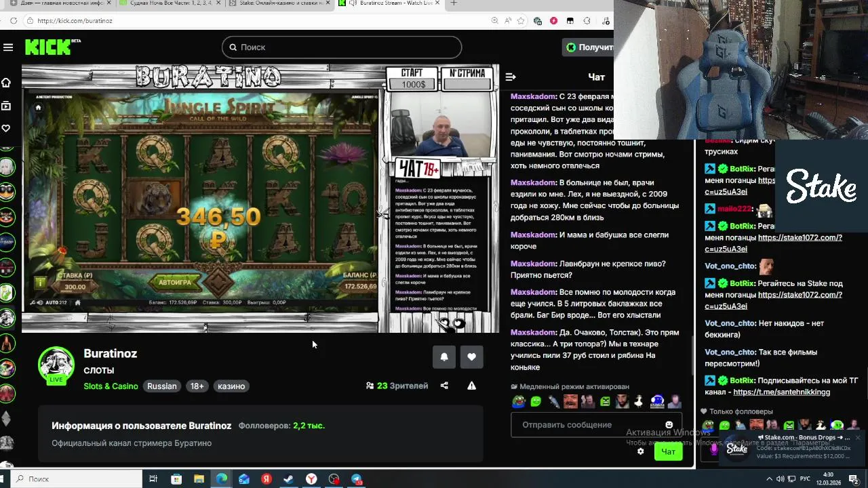Insert the angry green face emote
The width and height of the screenshot is (868, 488).
point(605,401)
